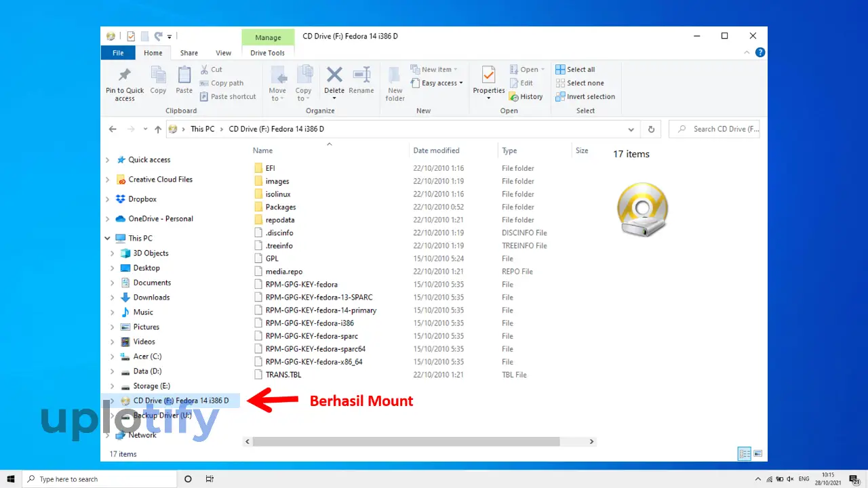Click the Copy to icon
This screenshot has height=488, width=868.
(x=304, y=75)
